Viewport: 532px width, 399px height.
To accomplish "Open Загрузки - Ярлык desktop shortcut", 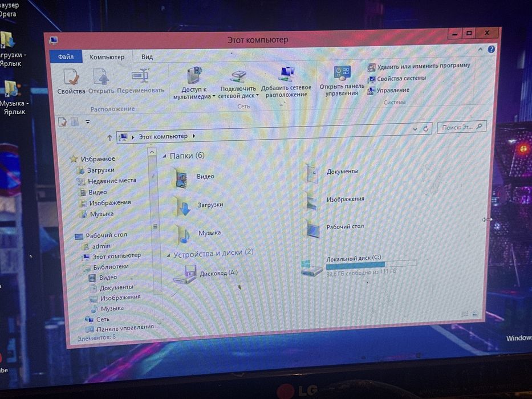I will coord(12,49).
